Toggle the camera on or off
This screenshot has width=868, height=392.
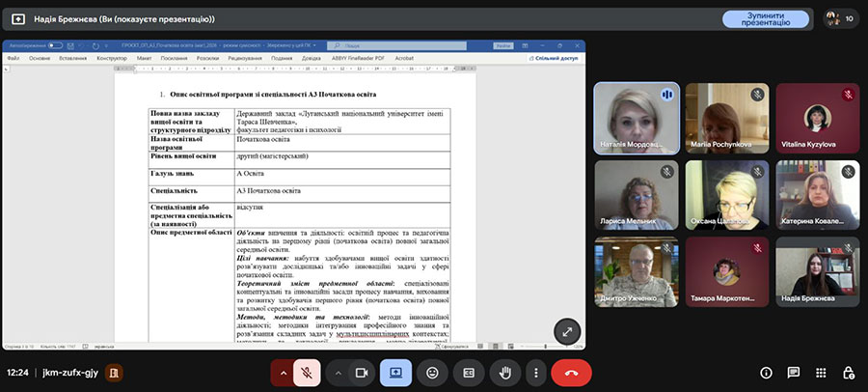pos(362,372)
